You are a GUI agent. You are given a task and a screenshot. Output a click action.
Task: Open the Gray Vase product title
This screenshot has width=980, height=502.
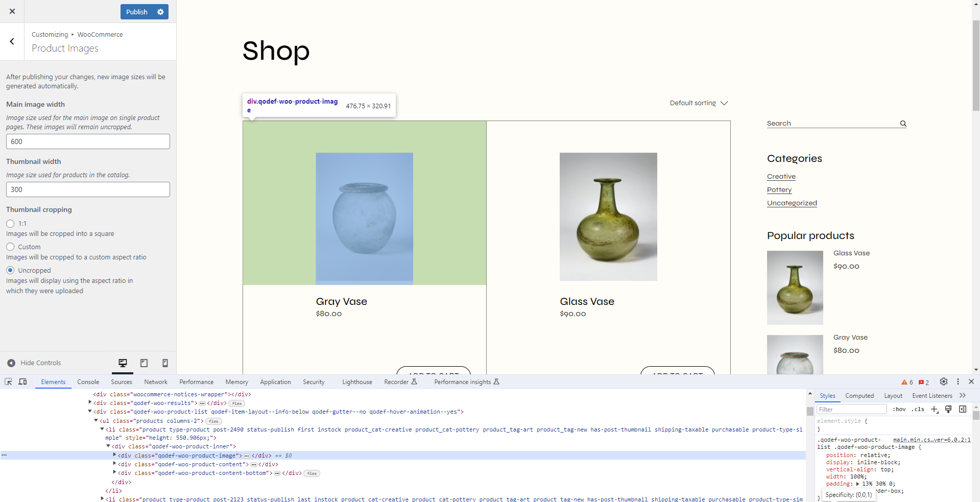341,301
